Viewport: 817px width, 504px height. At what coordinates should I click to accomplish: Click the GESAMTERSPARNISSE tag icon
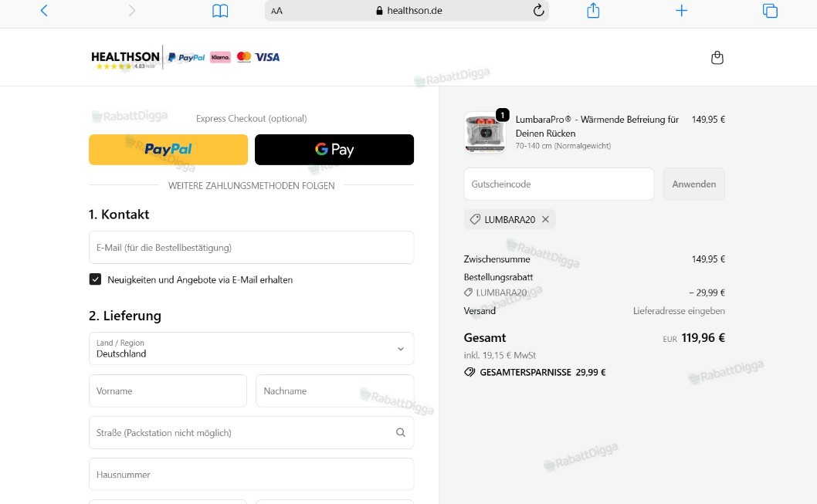470,372
